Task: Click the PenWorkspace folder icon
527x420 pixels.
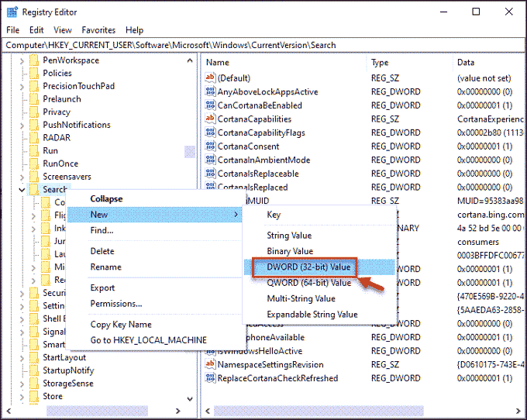Action: tap(34, 60)
